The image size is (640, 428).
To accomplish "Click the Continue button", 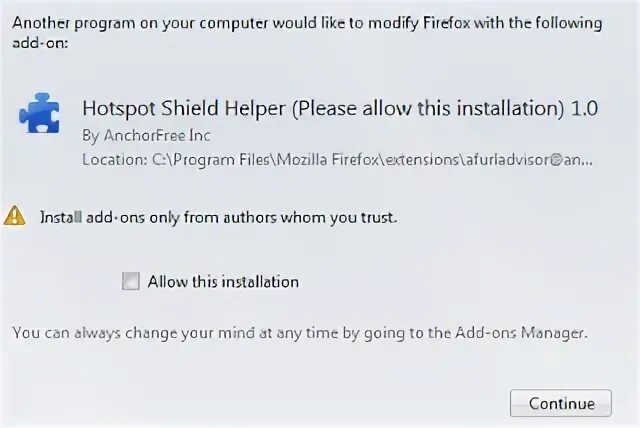I will coord(560,403).
